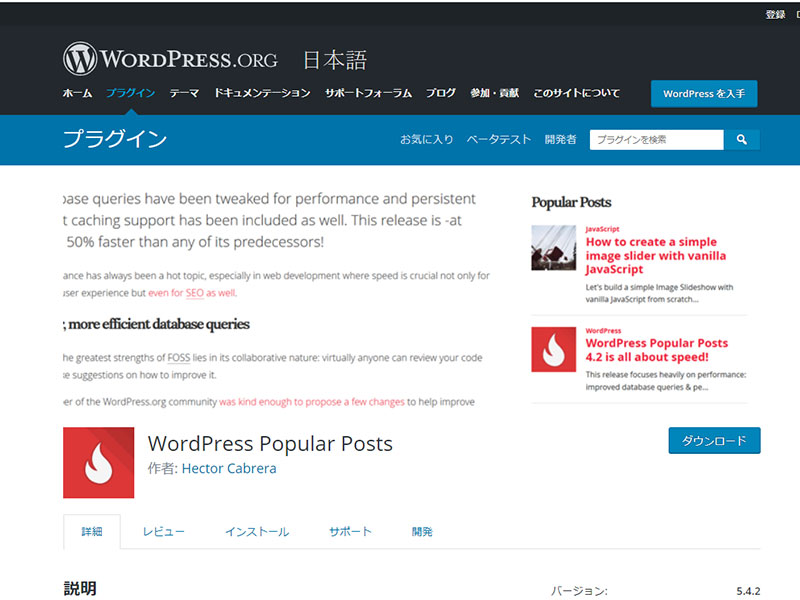Open the ホーム menu item
The image size is (800, 600).
(x=77, y=93)
